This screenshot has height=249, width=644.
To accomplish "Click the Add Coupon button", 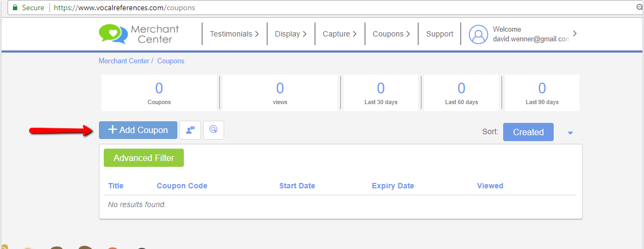I will coord(138,130).
